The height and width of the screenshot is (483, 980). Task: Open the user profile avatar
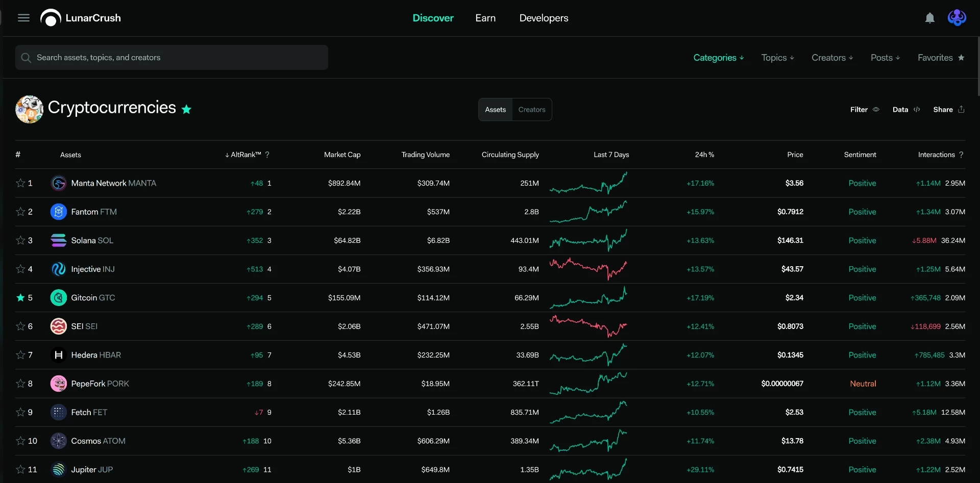957,18
